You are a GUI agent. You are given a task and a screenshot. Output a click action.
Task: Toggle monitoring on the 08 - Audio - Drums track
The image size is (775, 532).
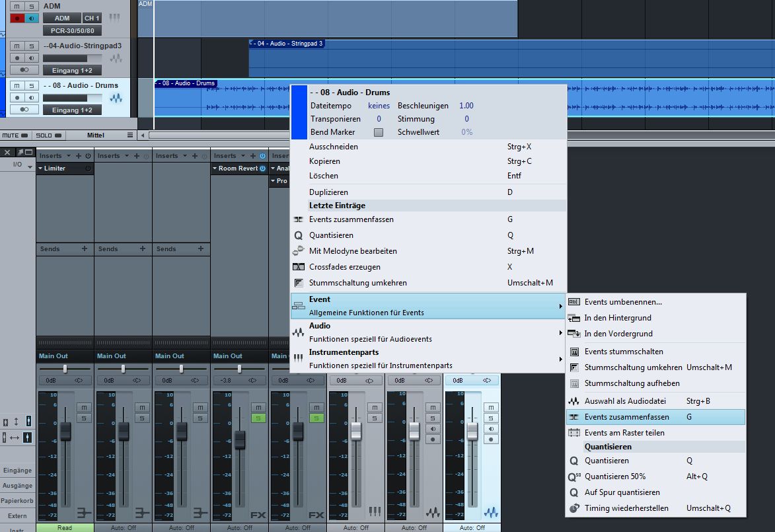pyautogui.click(x=32, y=97)
